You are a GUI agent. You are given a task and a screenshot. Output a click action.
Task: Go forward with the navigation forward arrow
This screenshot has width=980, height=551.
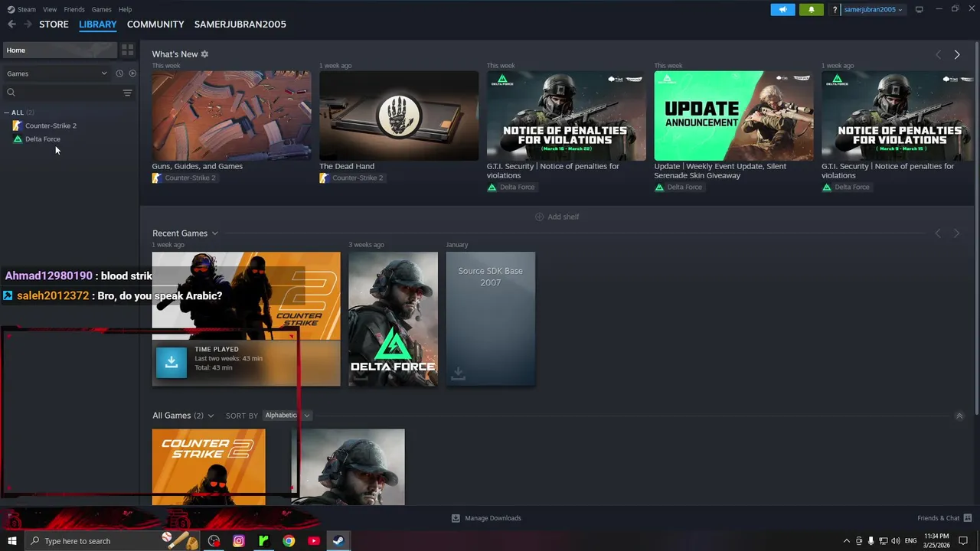[x=28, y=24]
